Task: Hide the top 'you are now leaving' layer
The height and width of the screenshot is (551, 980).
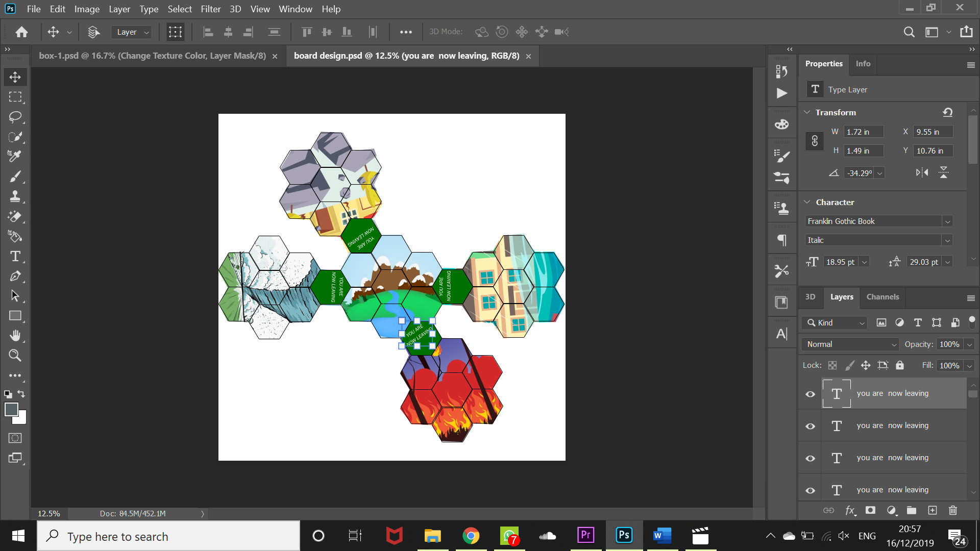Action: pyautogui.click(x=810, y=394)
